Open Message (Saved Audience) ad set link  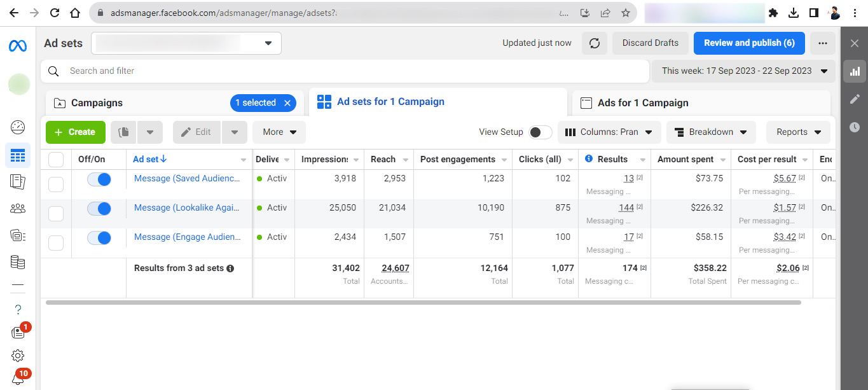(x=188, y=179)
